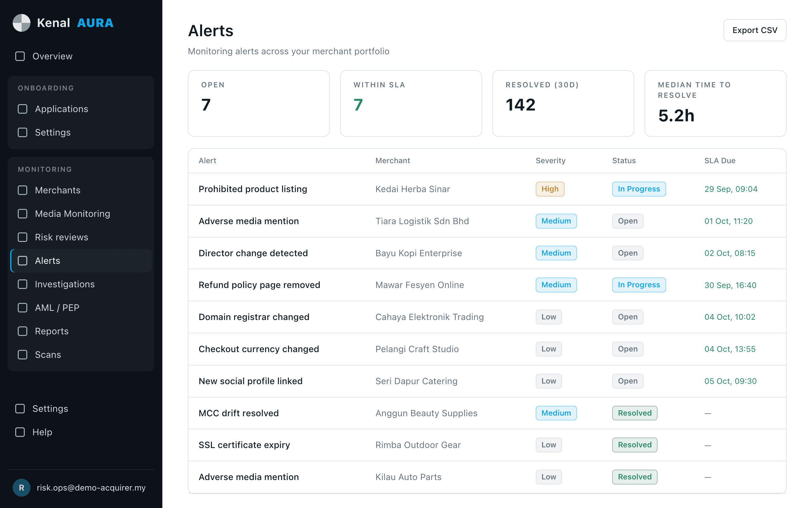Click the Median Time to Resolve card
This screenshot has width=812, height=508.
click(x=715, y=104)
